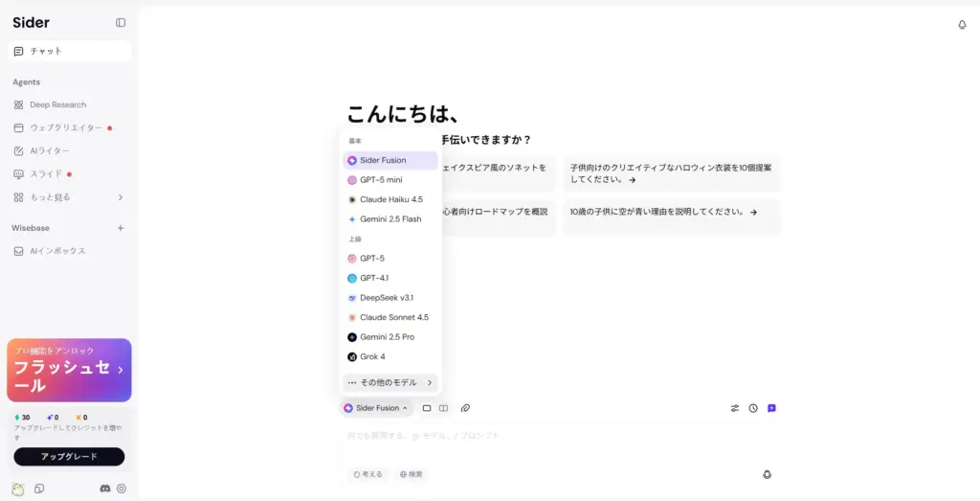Click the beginner roadmap suggestion card

499,217
